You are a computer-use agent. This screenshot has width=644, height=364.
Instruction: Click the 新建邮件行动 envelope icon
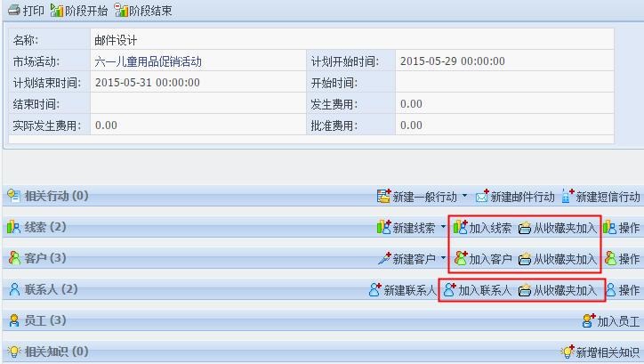(482, 197)
